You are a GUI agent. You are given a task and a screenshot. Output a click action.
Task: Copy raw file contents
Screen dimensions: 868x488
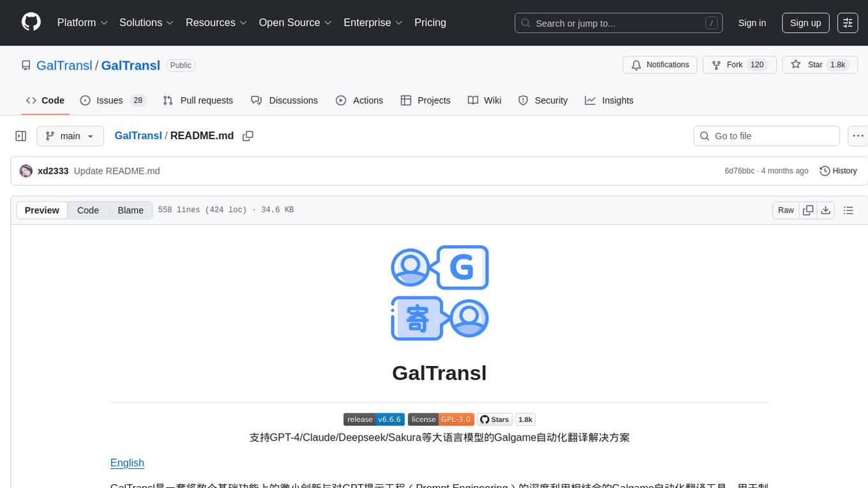point(808,210)
